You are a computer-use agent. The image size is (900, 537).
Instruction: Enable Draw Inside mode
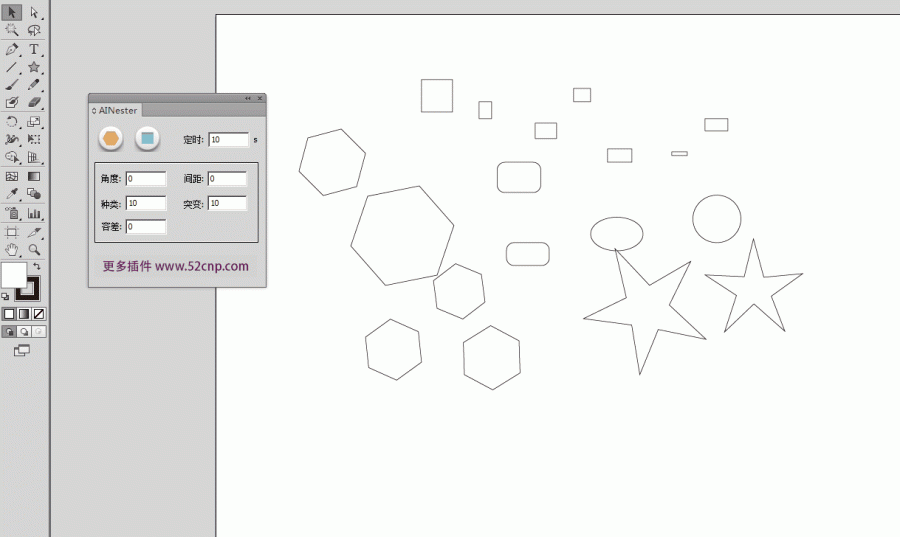pyautogui.click(x=38, y=332)
